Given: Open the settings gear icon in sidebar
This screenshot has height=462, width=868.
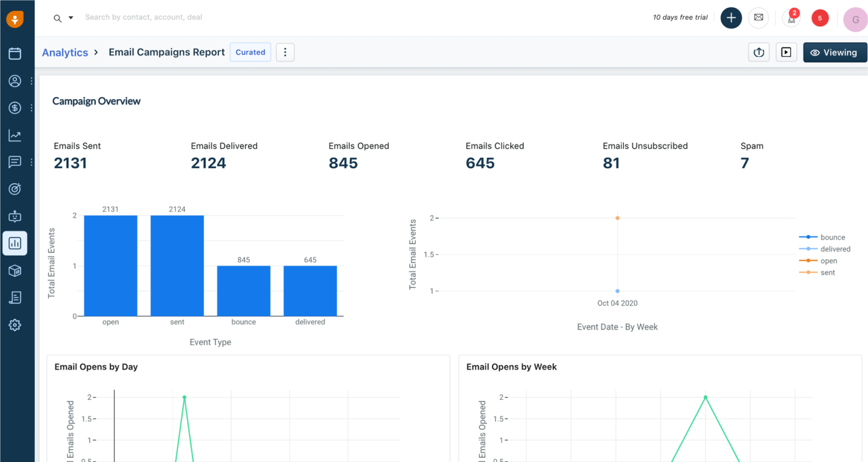Looking at the screenshot, I should pos(15,325).
